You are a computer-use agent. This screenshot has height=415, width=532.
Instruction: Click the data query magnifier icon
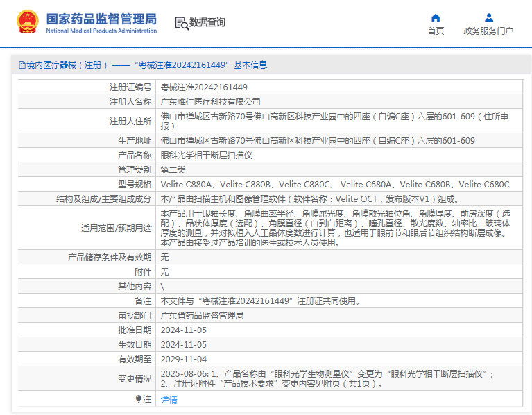(181, 23)
